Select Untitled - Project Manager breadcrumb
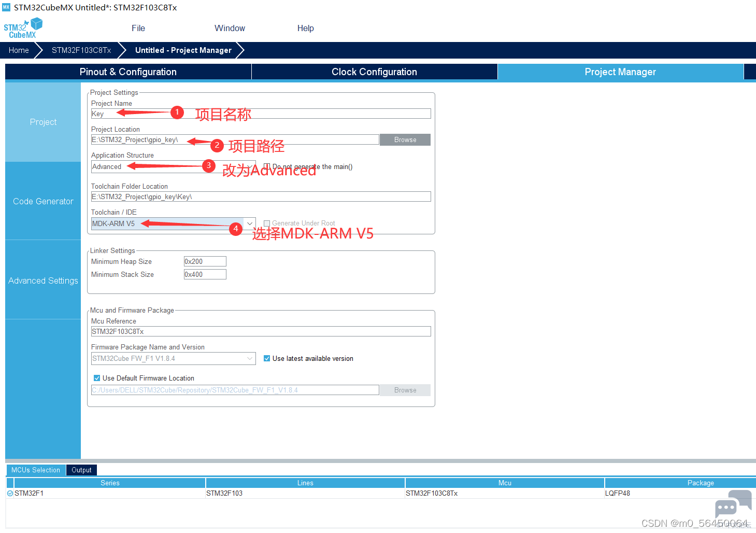The height and width of the screenshot is (533, 756). (183, 50)
